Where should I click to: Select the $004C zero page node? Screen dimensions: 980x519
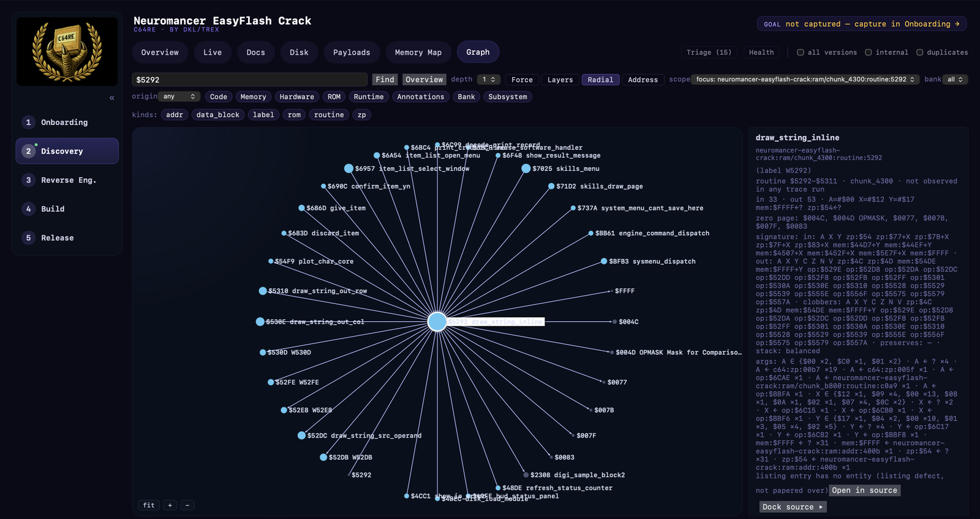point(614,321)
